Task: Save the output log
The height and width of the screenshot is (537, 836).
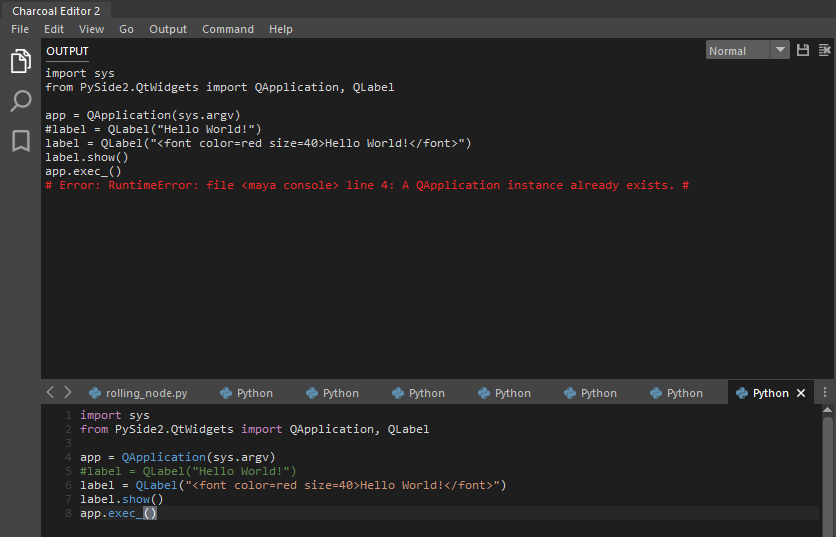Action: pyautogui.click(x=803, y=50)
